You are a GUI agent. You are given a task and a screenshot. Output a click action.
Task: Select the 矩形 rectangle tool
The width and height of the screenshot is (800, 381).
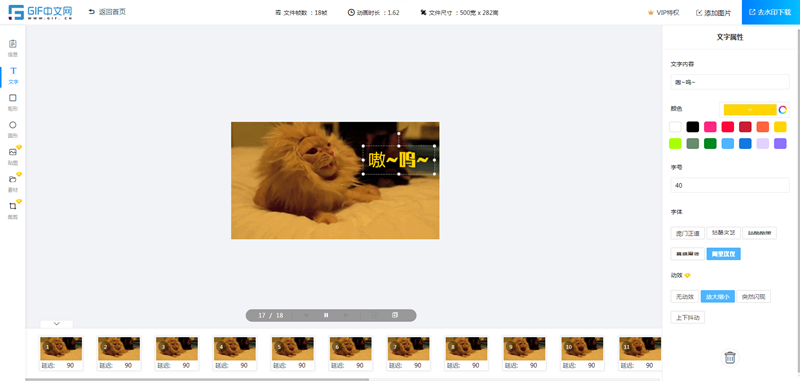(13, 102)
